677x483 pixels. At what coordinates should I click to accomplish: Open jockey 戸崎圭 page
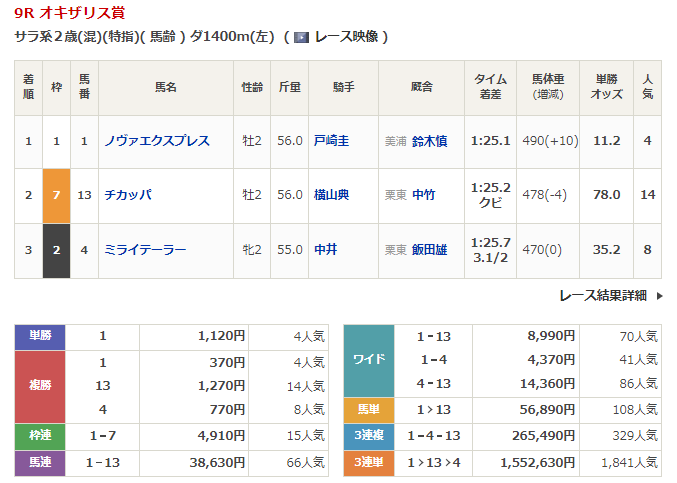331,141
